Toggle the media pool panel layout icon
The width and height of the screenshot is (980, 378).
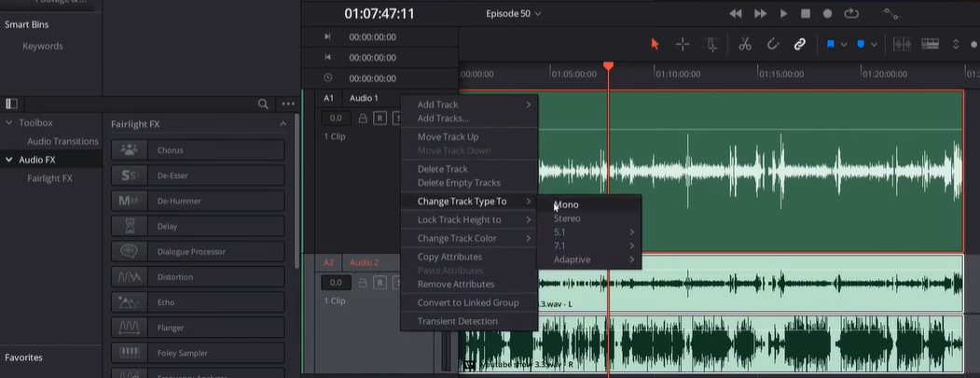point(11,104)
